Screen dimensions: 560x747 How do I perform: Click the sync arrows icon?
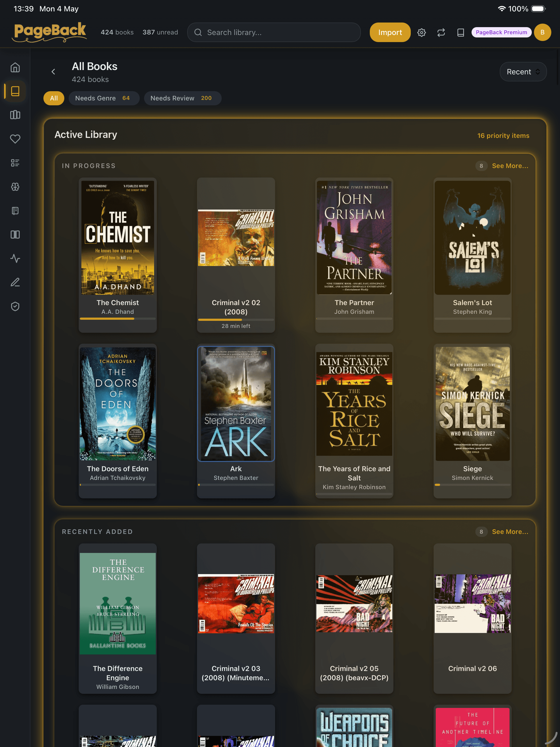click(x=441, y=32)
